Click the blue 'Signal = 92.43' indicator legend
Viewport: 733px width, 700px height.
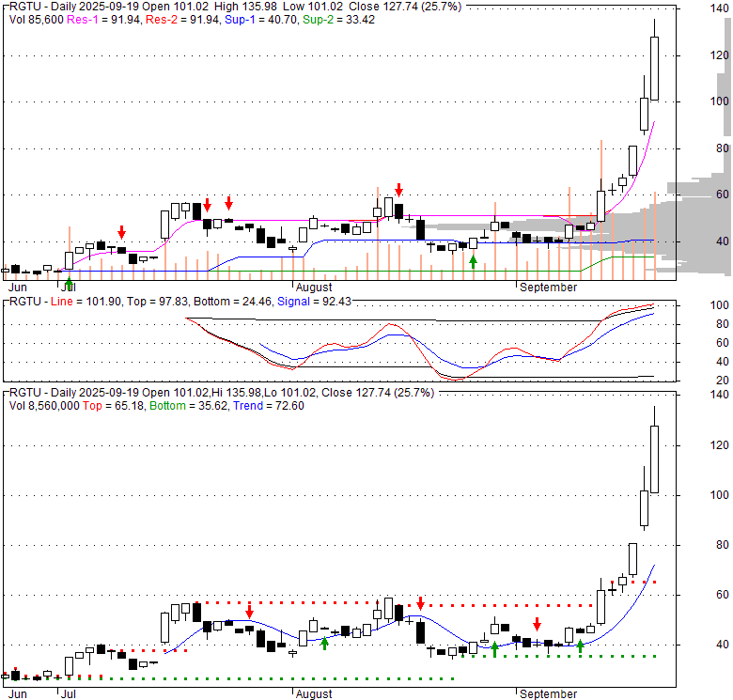(314, 302)
